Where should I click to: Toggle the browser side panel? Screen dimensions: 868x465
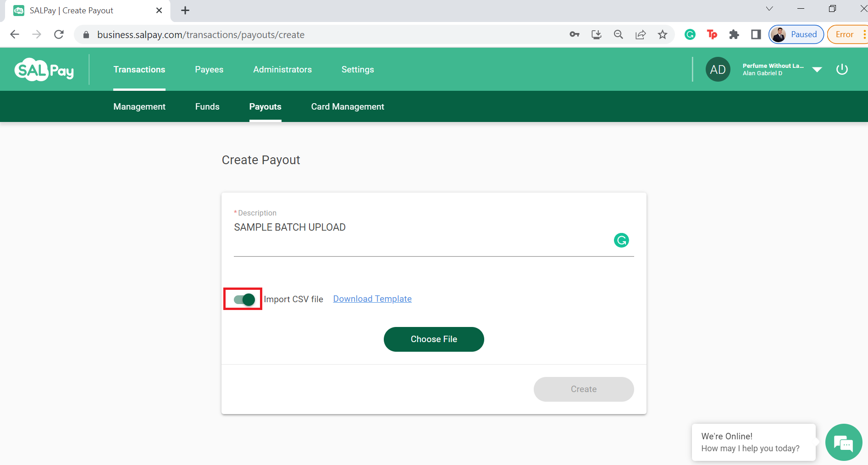[x=756, y=34]
